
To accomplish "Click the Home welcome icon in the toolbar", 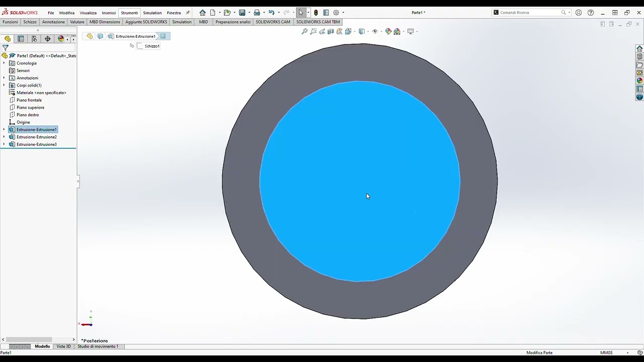I will click(x=202, y=13).
